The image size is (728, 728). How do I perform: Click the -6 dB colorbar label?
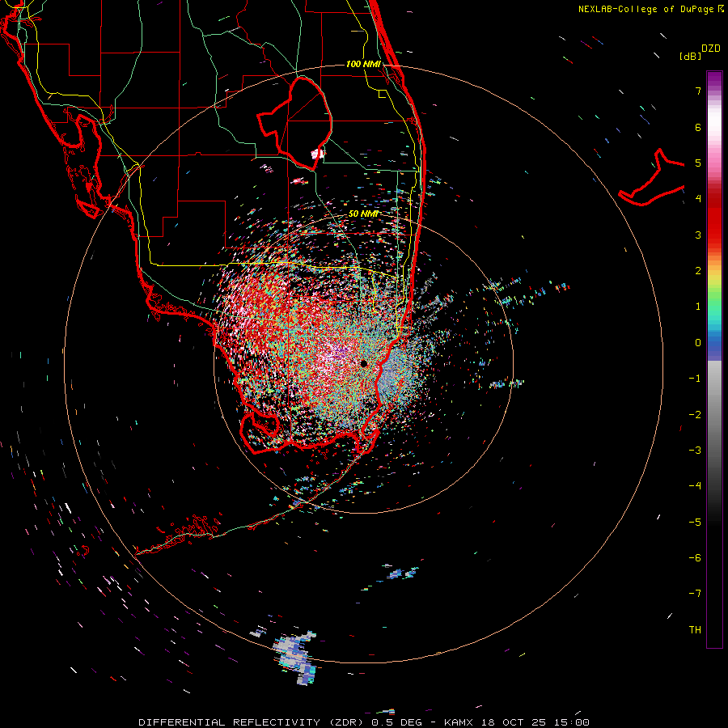click(695, 558)
